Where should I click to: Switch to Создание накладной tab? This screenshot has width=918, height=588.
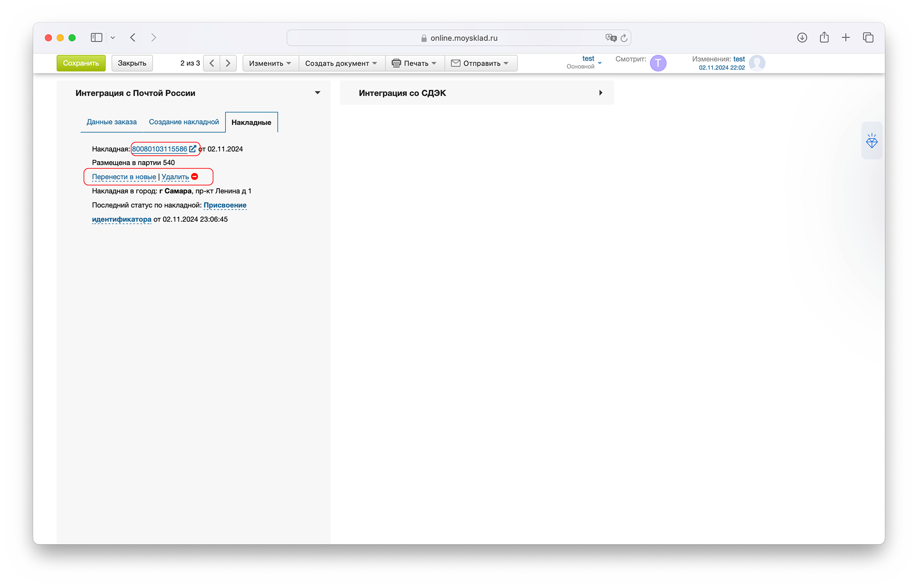pos(184,122)
